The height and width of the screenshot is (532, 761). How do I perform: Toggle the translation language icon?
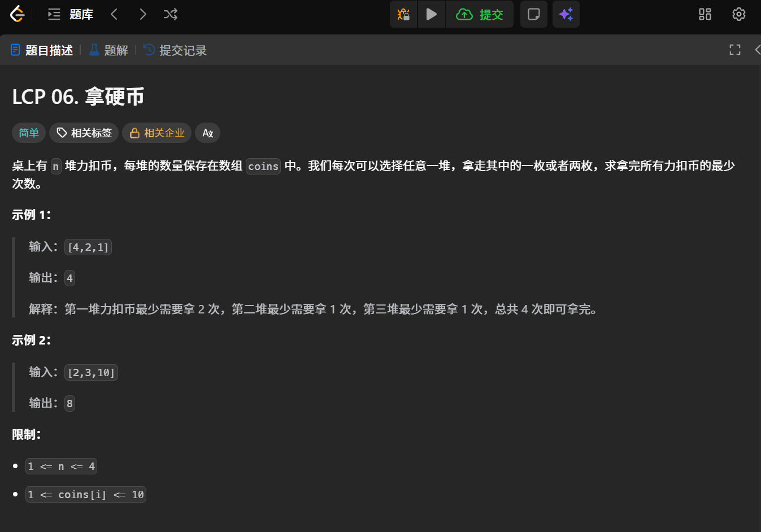208,133
